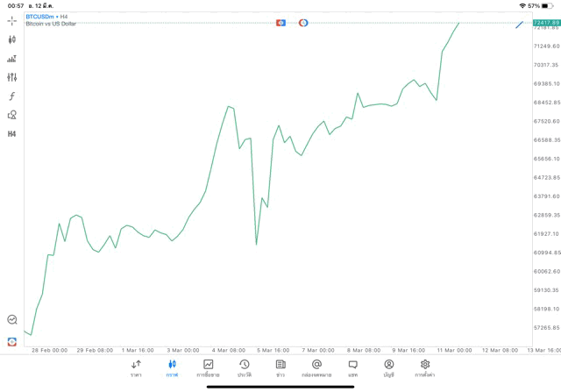Open the symbol search chart icon
The width and height of the screenshot is (561, 392).
coord(11,320)
